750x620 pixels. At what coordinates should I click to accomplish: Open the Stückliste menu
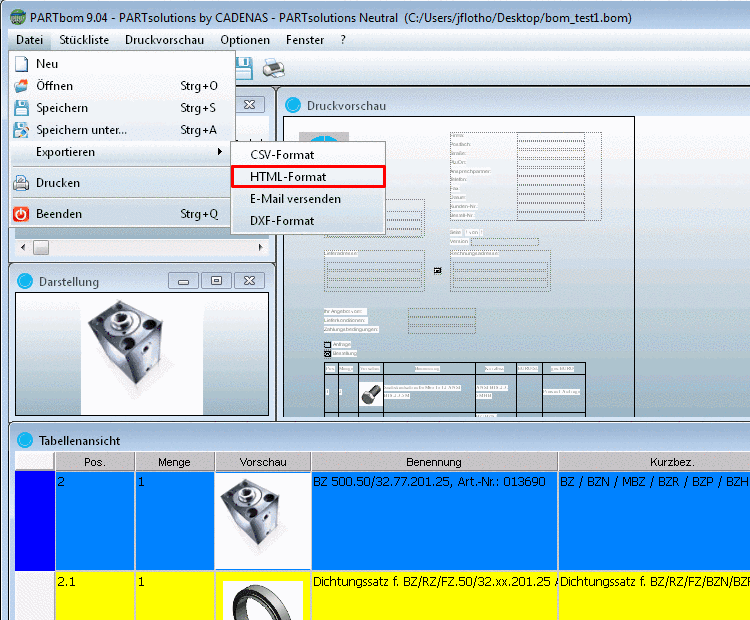coord(84,40)
